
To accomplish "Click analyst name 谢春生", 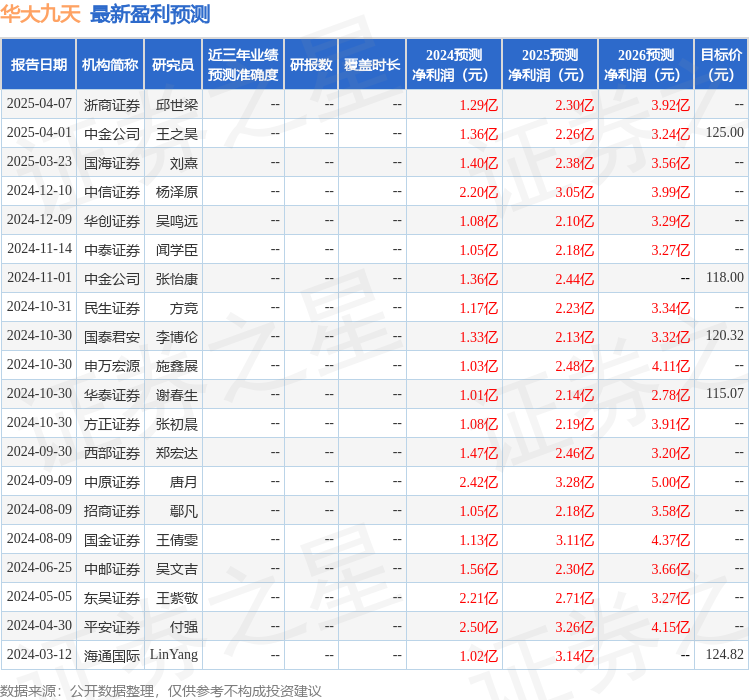I will 177,395.
